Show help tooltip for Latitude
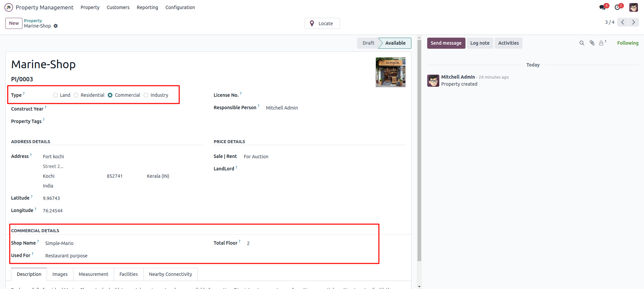The height and width of the screenshot is (289, 644). tap(32, 196)
